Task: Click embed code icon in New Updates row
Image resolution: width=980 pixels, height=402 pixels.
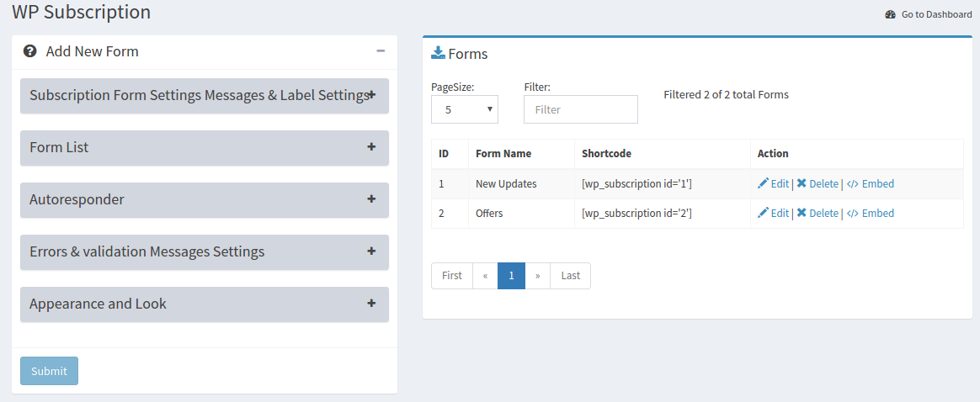Action: coord(853,183)
